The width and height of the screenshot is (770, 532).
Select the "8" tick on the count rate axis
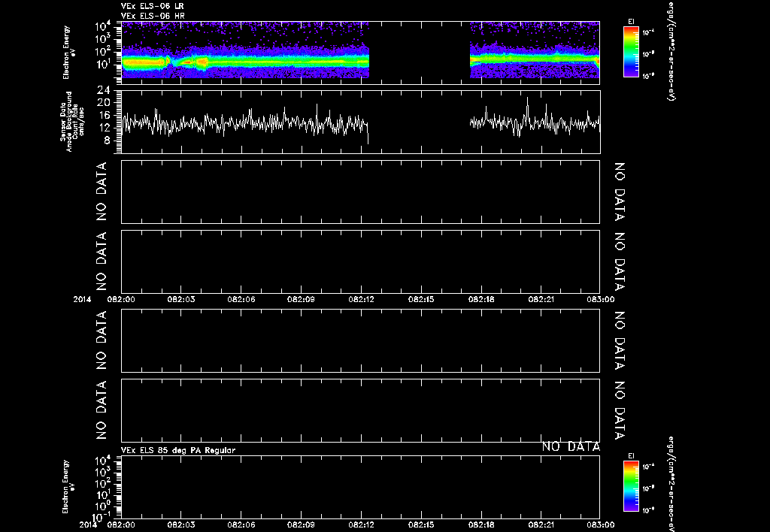pos(106,141)
